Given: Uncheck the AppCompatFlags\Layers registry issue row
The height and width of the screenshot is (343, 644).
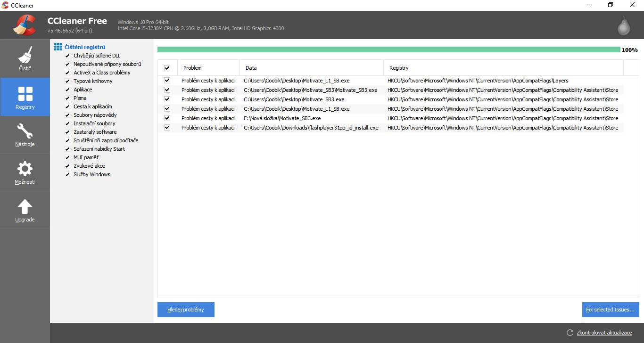Looking at the screenshot, I should pyautogui.click(x=167, y=81).
